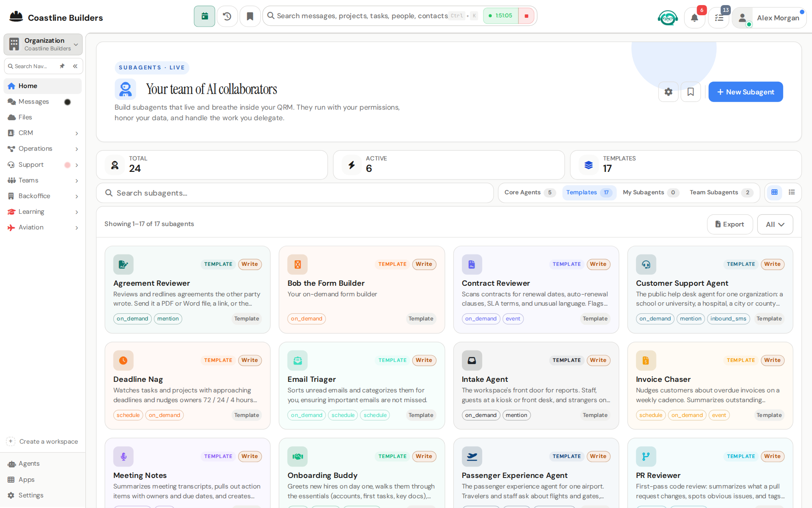Viewport: 812px width, 508px height.
Task: Click the Agreement Reviewer card icon
Action: click(x=123, y=265)
